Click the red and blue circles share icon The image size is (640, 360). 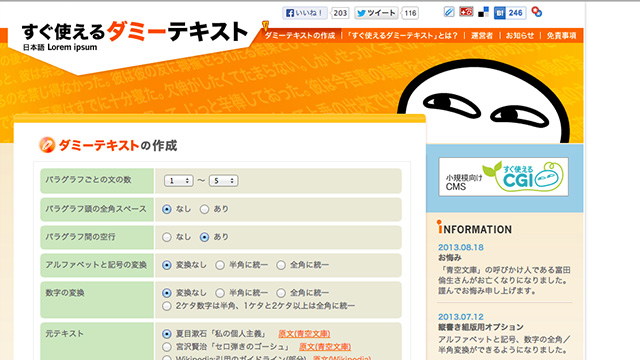click(537, 12)
